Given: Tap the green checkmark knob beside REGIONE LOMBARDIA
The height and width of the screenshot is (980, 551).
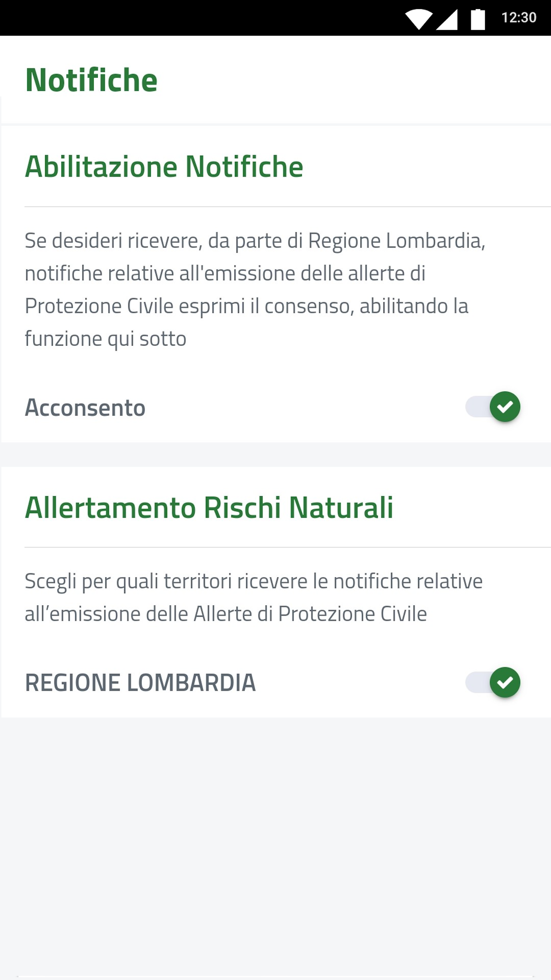Looking at the screenshot, I should 505,682.
